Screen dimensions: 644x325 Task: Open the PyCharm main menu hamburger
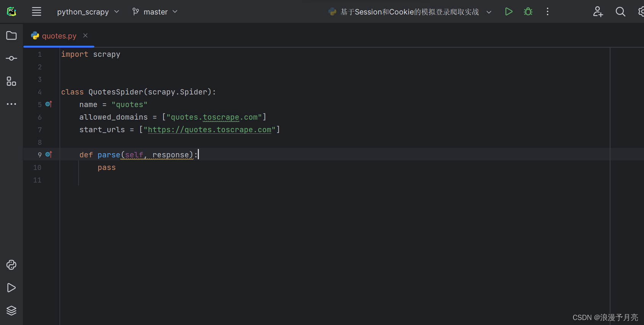37,12
